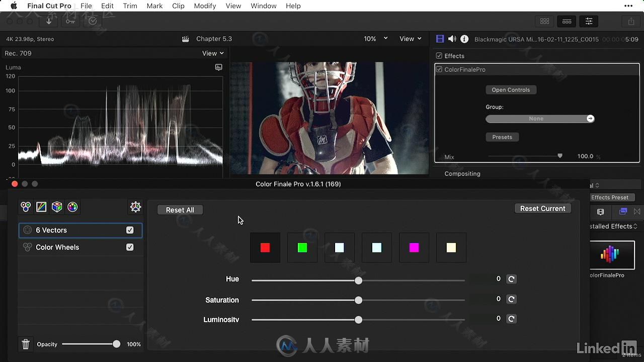644x362 pixels.
Task: Open the Audio inspector speaker icon
Action: tap(452, 39)
